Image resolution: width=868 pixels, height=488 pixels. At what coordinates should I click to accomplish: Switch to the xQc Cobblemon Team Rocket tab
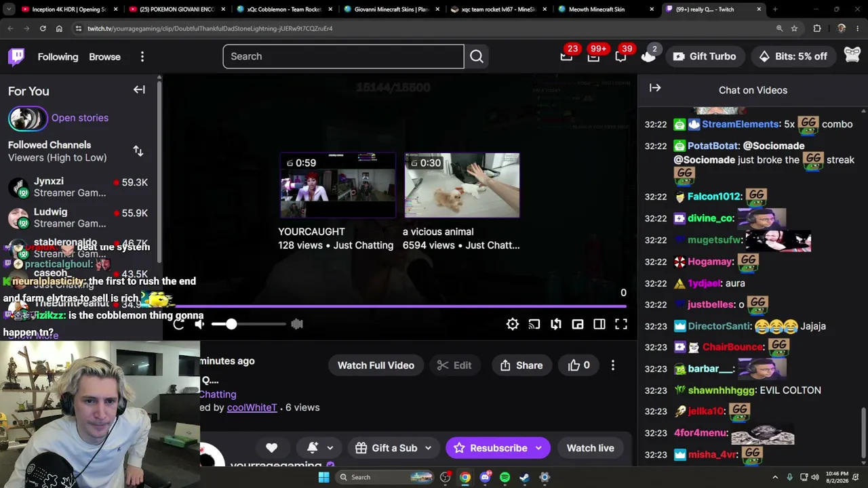tap(283, 9)
